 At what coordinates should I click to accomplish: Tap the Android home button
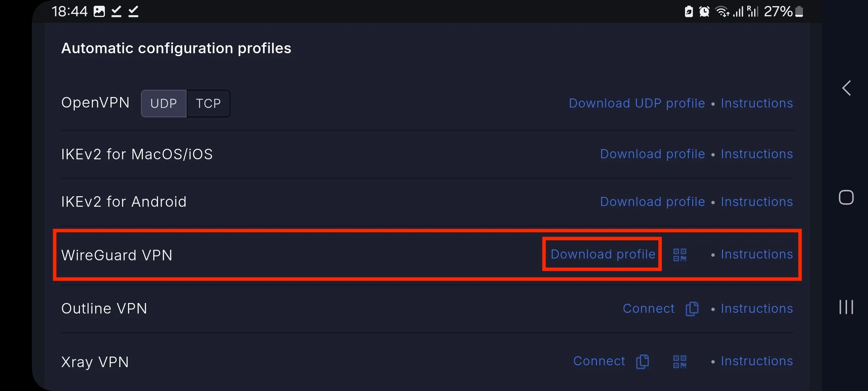coord(846,197)
